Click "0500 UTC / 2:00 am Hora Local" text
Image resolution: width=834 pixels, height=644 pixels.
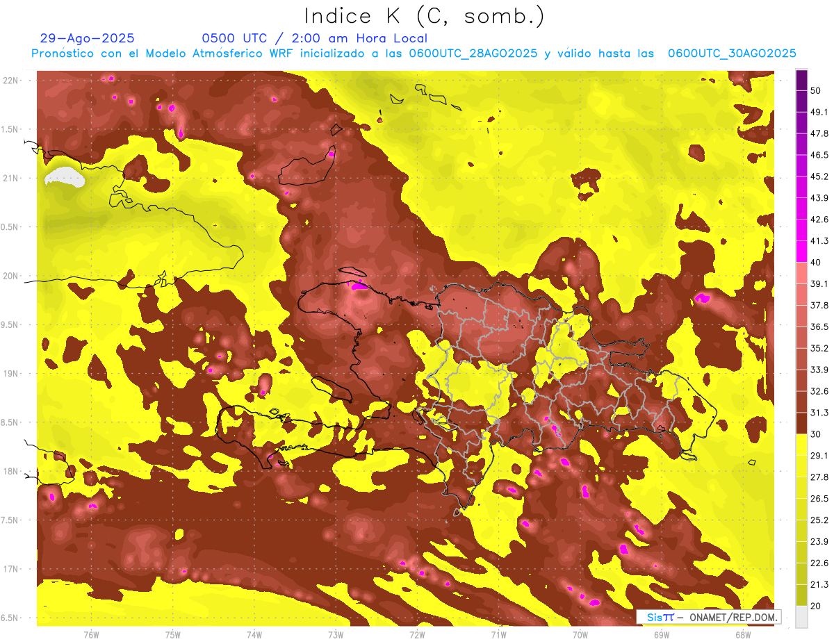[314, 38]
